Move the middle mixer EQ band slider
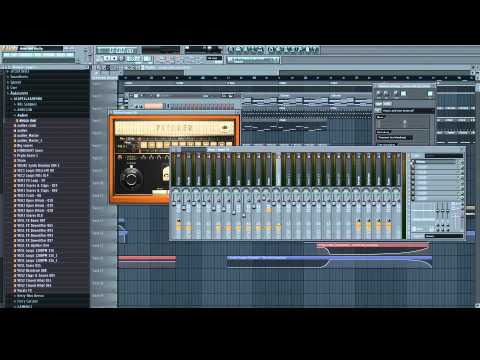Viewport: 480px width, 360px height. click(x=443, y=211)
